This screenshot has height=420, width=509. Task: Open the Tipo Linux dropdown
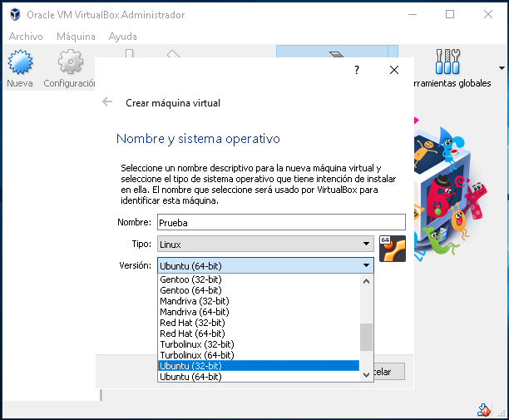pos(265,244)
